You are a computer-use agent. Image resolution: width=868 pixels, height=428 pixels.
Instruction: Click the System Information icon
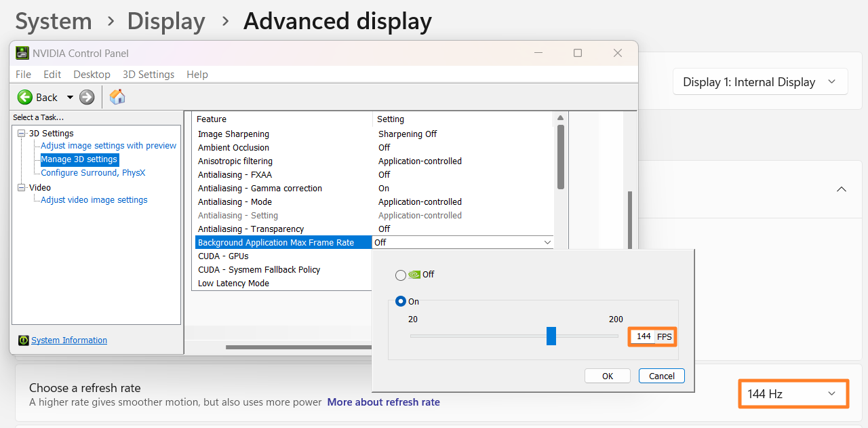click(x=24, y=341)
